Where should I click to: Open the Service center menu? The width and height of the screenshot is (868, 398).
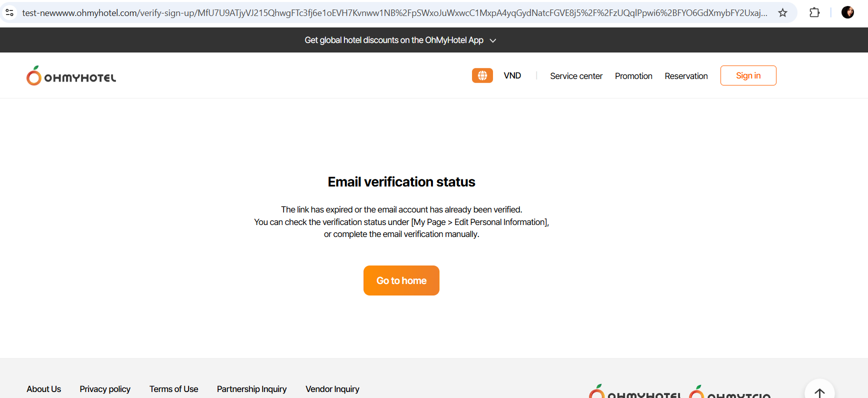pos(576,76)
